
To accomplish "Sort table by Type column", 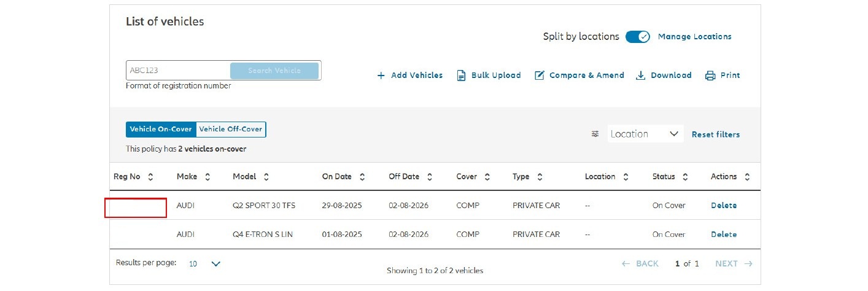I will coord(540,177).
